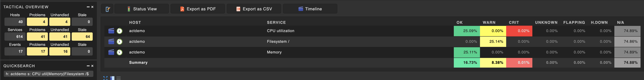
Task: Click the fullscreen expand icon below table
Action: click(105, 78)
